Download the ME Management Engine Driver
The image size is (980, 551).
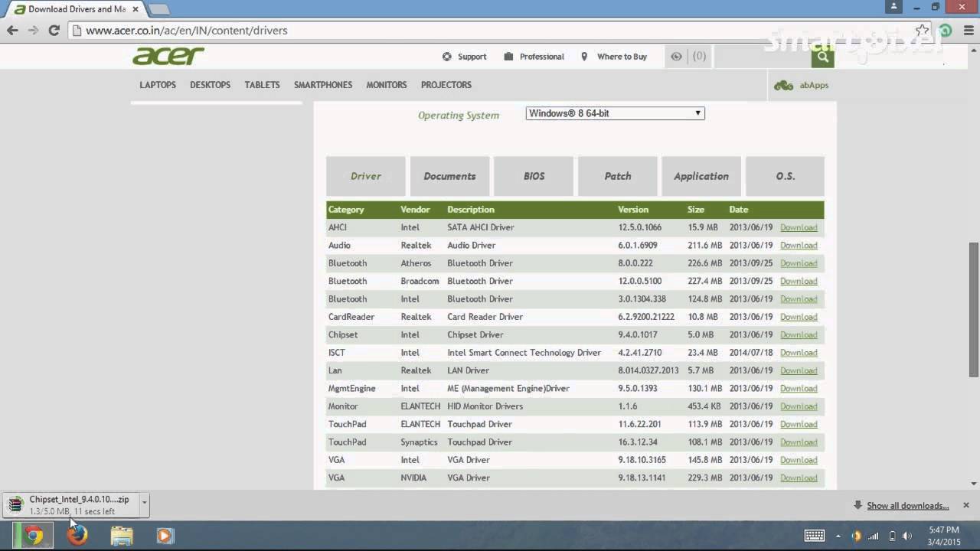click(x=799, y=389)
